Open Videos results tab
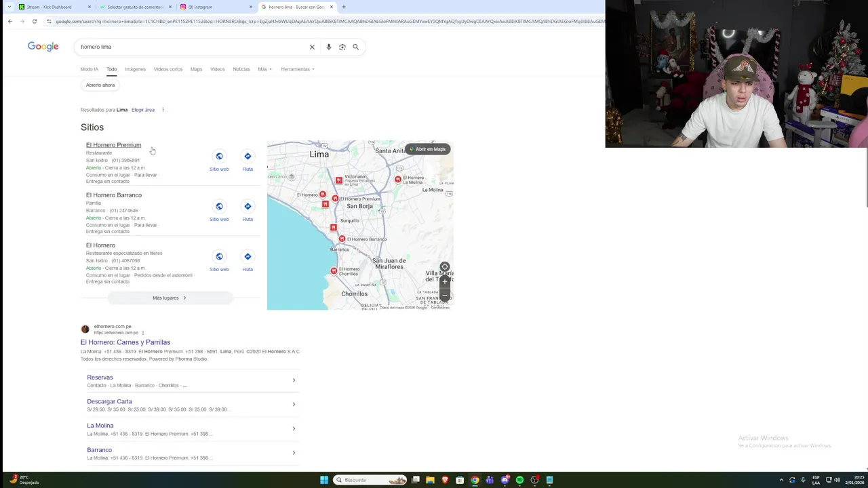The height and width of the screenshot is (488, 868). click(x=217, y=69)
